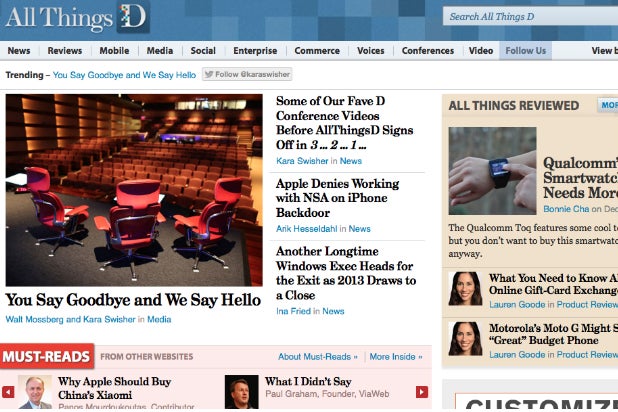This screenshot has width=618, height=412.
Task: Open Lauren Goode's gift-card review photo
Action: coord(465,289)
